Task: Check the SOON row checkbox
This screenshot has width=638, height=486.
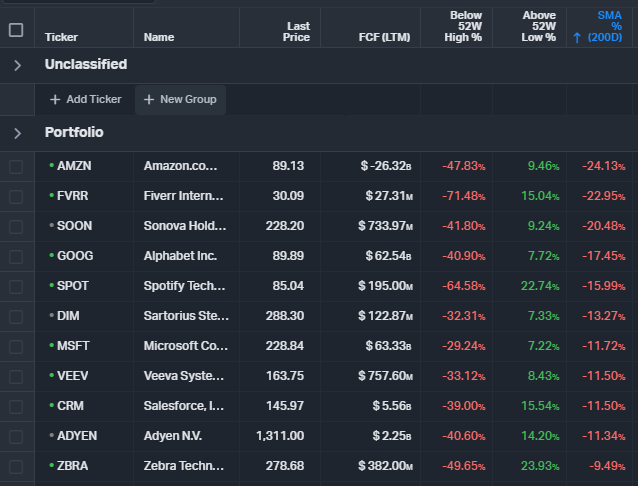Action: [16, 227]
